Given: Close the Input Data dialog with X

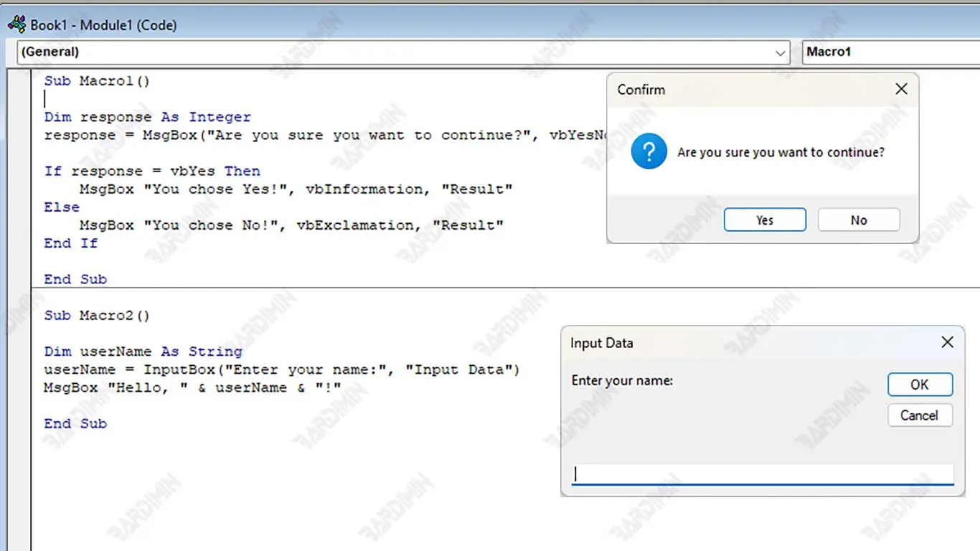Looking at the screenshot, I should 947,343.
